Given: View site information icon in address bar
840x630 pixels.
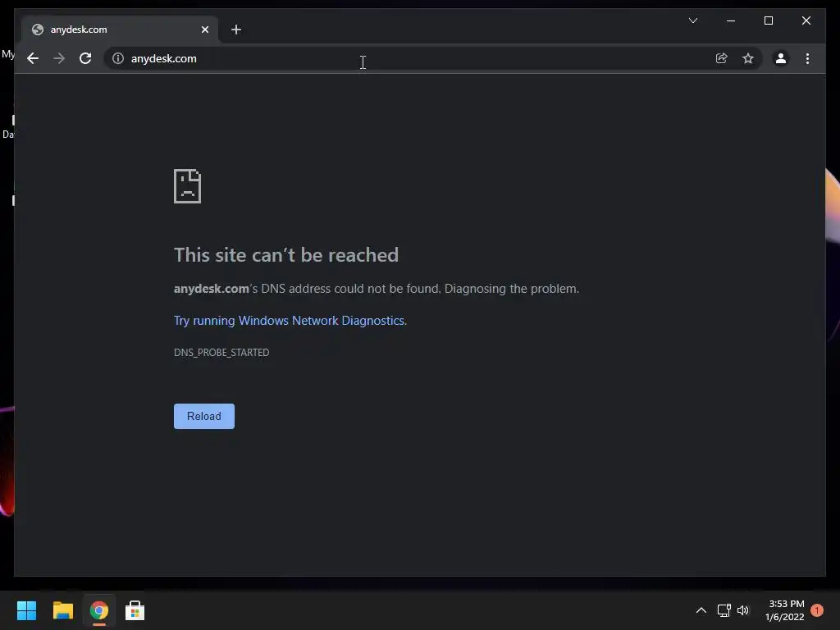Looking at the screenshot, I should coord(118,58).
